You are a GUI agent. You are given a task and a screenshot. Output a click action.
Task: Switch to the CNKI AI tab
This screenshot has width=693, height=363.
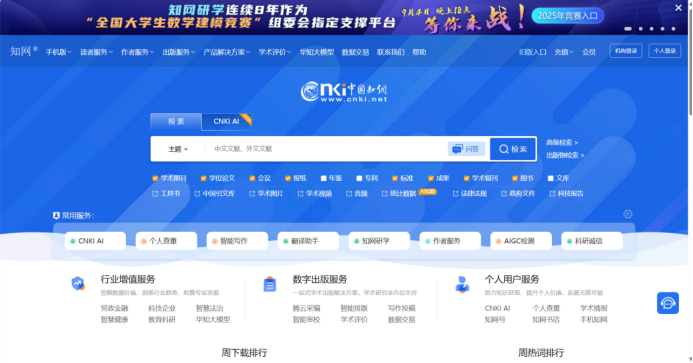pyautogui.click(x=226, y=122)
